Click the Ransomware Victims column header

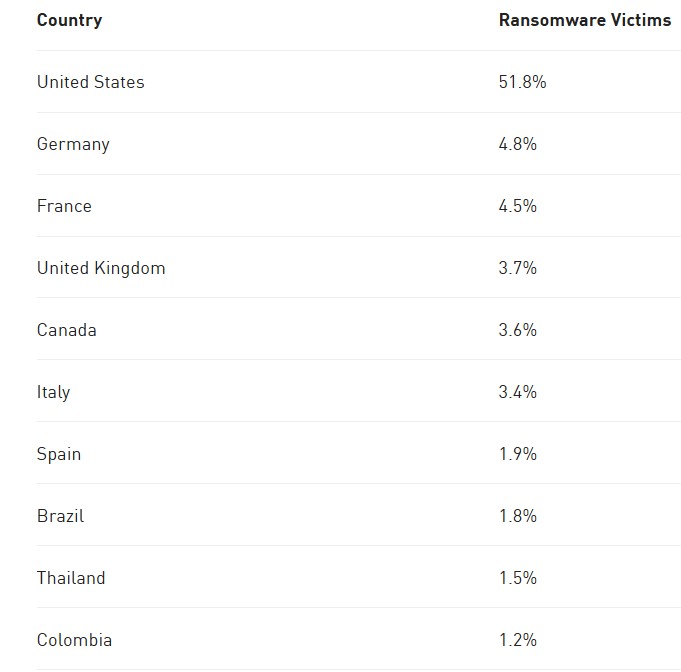click(x=584, y=20)
